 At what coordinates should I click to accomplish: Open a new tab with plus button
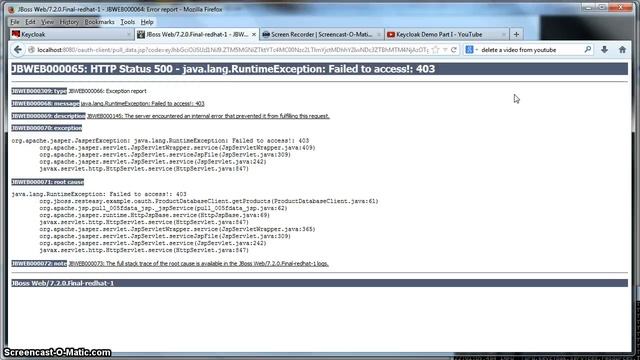(x=516, y=34)
